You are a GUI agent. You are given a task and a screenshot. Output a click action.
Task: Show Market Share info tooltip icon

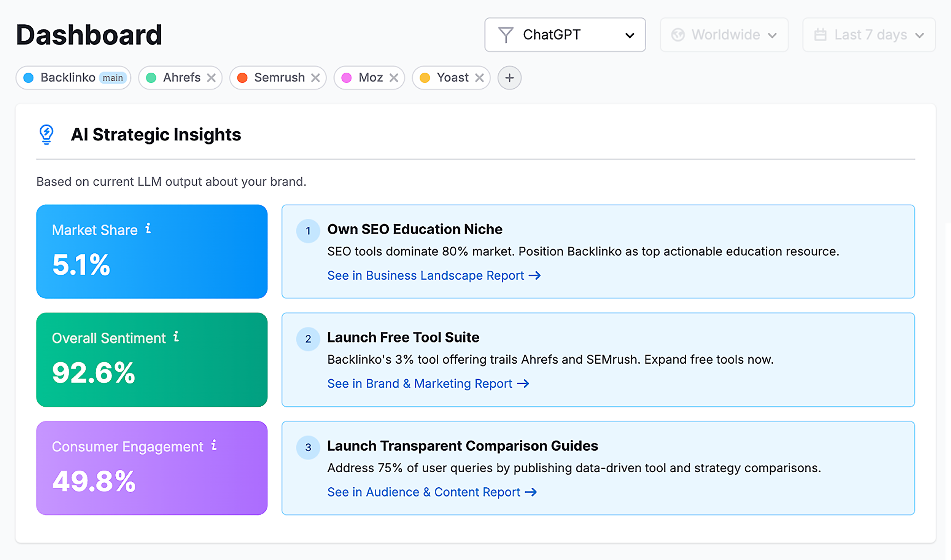point(148,228)
